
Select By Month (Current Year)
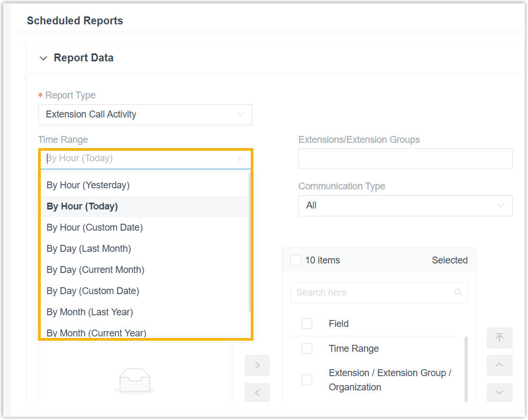(145, 332)
